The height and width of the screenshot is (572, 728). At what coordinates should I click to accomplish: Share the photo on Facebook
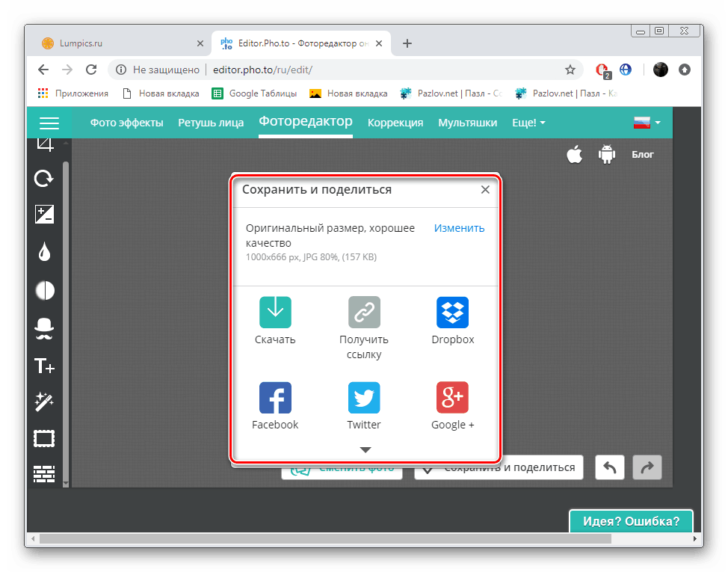tap(275, 398)
